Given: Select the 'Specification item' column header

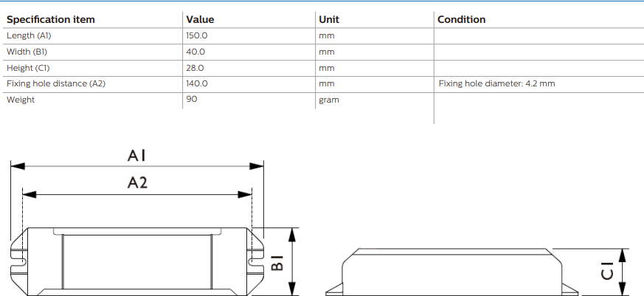Looking at the screenshot, I should pyautogui.click(x=50, y=20).
